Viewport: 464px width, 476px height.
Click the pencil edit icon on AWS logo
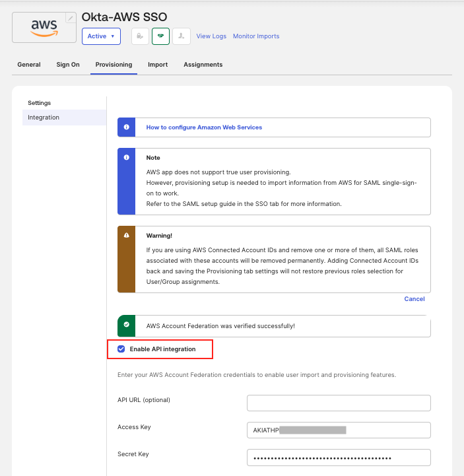tap(71, 18)
